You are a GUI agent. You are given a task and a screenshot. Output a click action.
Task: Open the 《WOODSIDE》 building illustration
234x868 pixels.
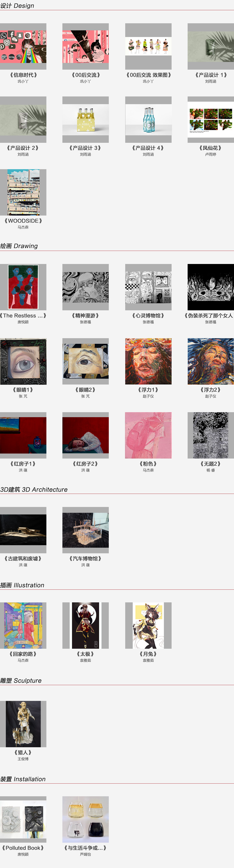23,192
